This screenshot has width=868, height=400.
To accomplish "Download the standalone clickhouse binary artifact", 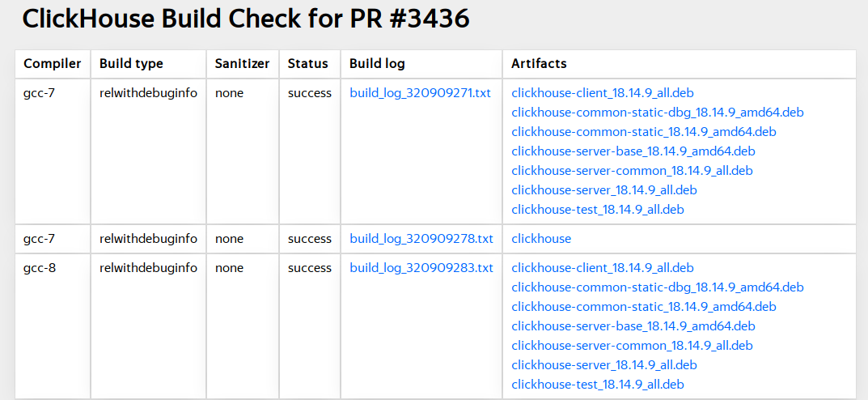I will click(541, 239).
